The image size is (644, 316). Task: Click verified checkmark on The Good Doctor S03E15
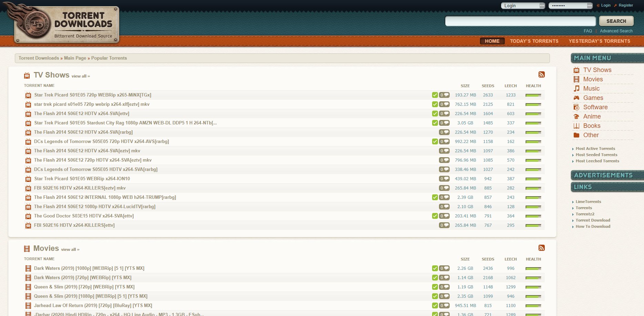coord(435,216)
